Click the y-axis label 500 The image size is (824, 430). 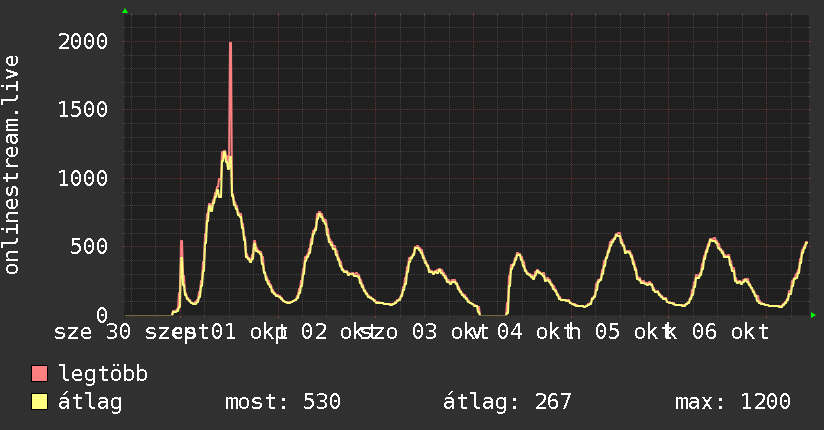pos(89,247)
